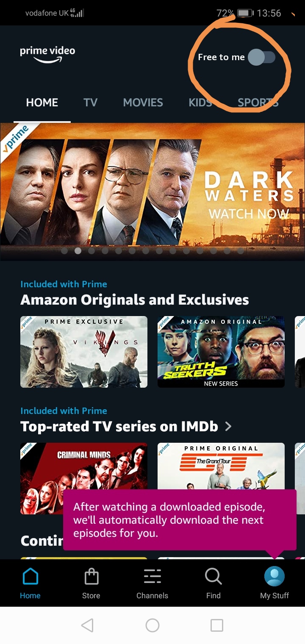Image resolution: width=305 pixels, height=644 pixels.
Task: Open the Store shopping bag icon
Action: click(91, 577)
